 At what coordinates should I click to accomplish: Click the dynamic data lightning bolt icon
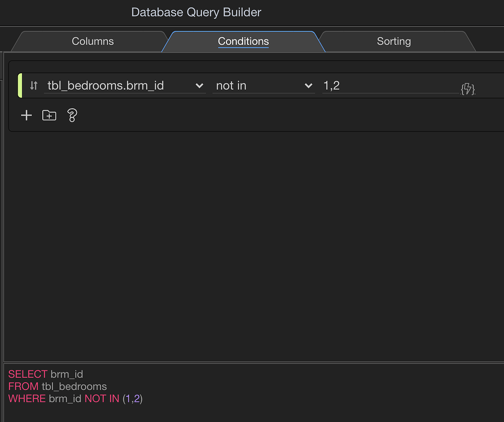(x=468, y=90)
